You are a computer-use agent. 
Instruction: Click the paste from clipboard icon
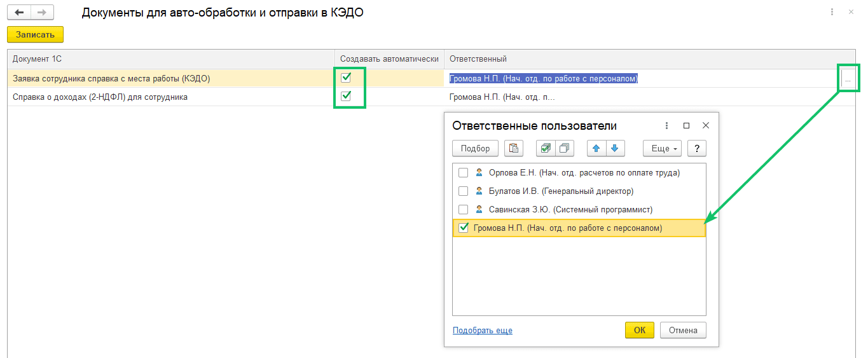click(514, 148)
